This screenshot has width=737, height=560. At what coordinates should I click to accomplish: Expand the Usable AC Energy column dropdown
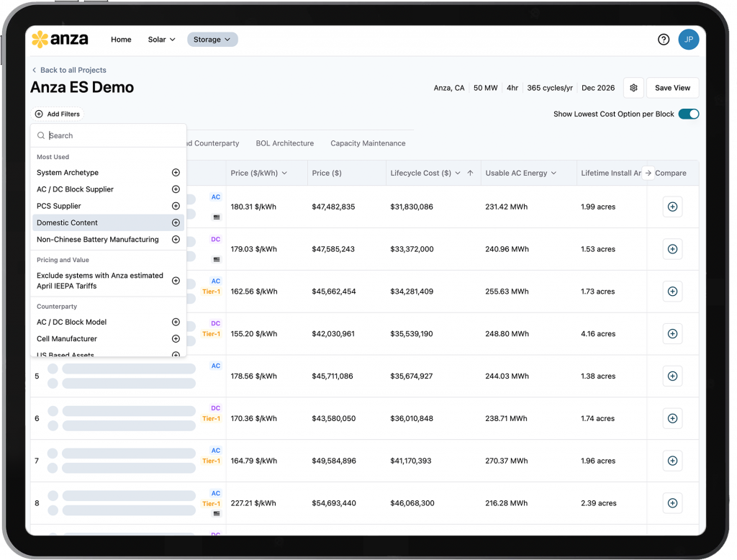[553, 173]
